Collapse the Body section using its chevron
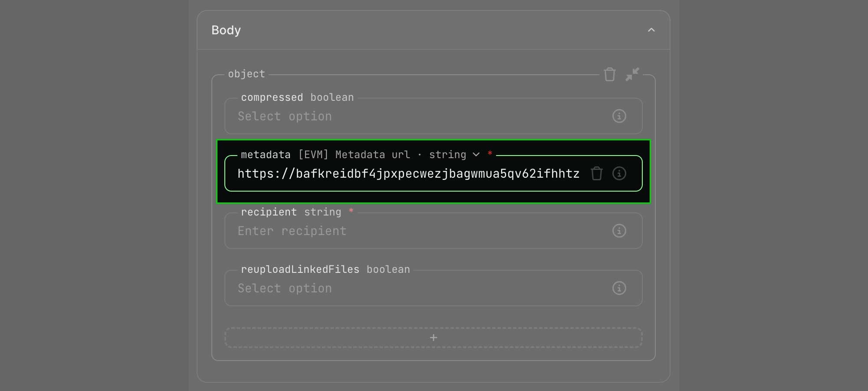The image size is (868, 391). tap(651, 30)
